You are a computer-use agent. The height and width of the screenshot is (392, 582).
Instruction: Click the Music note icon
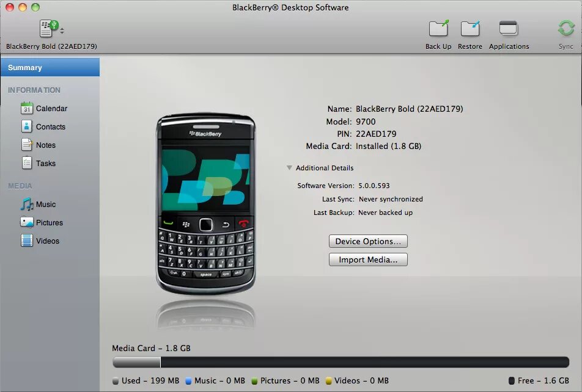click(27, 204)
